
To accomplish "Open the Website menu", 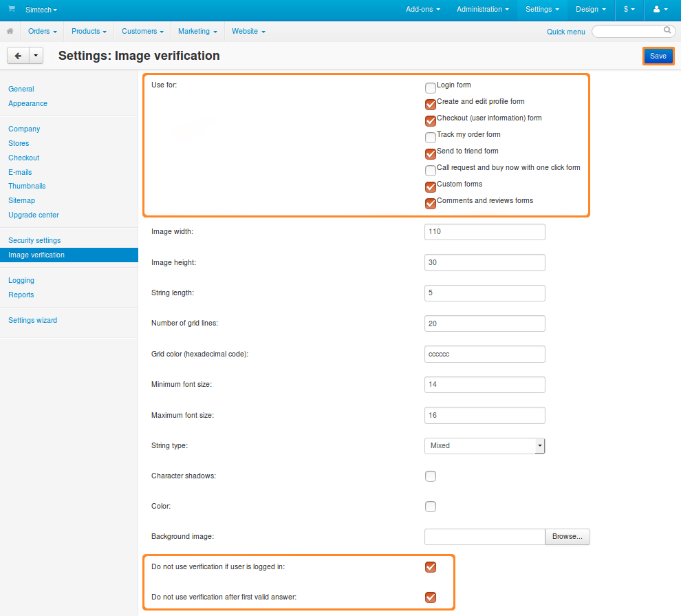I will pyautogui.click(x=248, y=31).
